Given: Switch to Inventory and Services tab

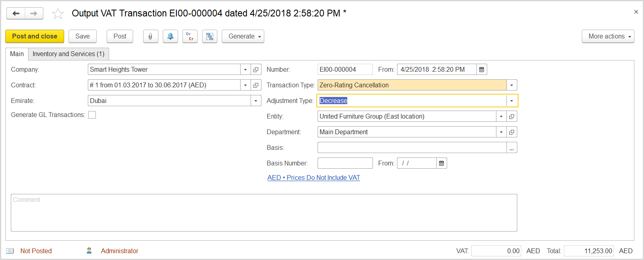Looking at the screenshot, I should (69, 54).
